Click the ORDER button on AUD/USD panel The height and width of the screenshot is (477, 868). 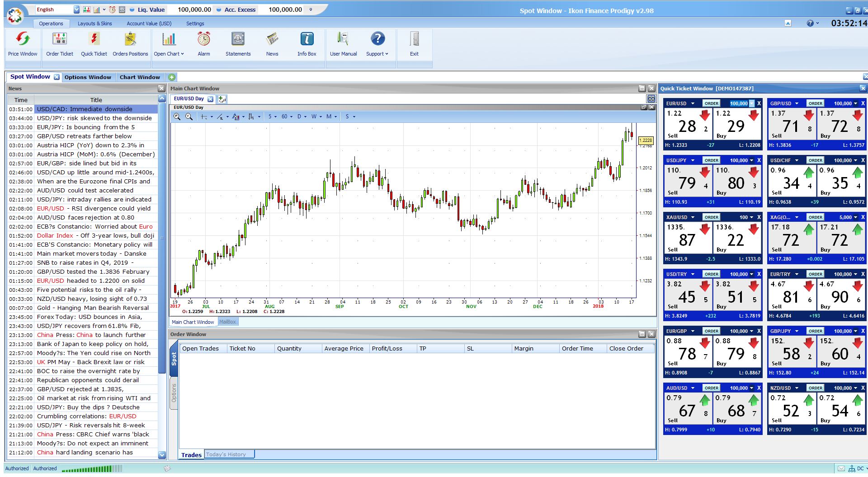point(711,388)
